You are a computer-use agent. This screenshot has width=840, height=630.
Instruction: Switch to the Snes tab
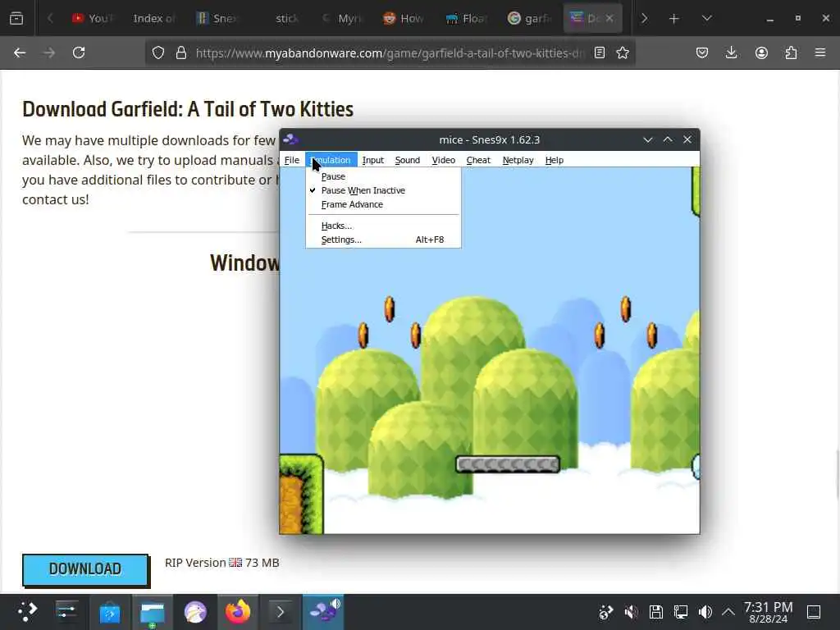coord(217,18)
